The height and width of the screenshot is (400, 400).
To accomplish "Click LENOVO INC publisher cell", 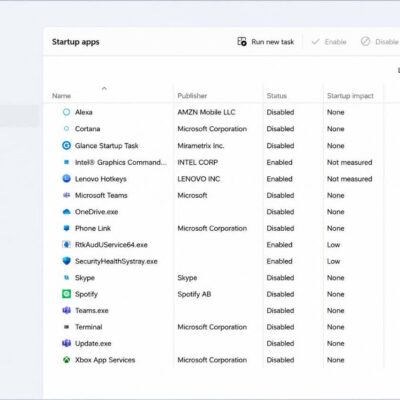I will pos(199,179).
